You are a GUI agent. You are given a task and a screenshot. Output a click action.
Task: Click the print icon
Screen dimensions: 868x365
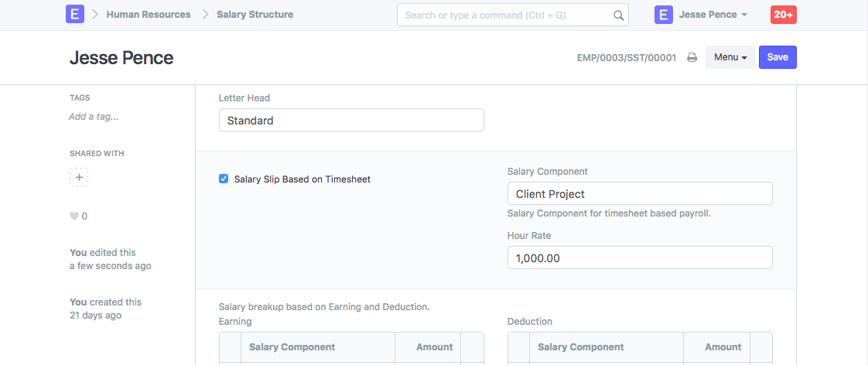(692, 57)
